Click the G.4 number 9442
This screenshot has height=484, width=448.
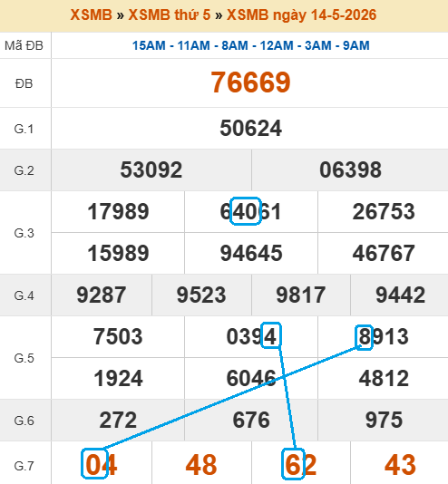[x=400, y=295]
